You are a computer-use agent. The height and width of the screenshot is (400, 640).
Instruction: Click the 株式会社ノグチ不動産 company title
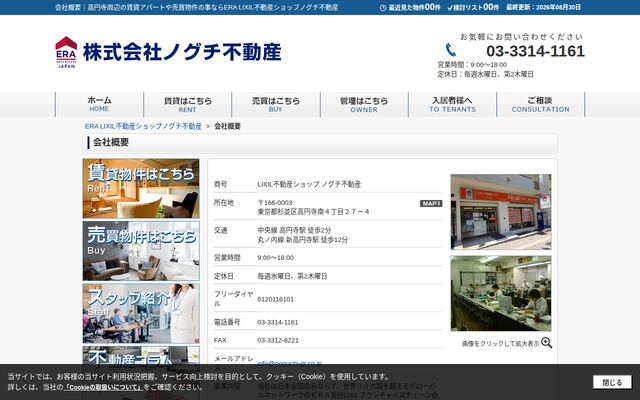[x=182, y=52]
